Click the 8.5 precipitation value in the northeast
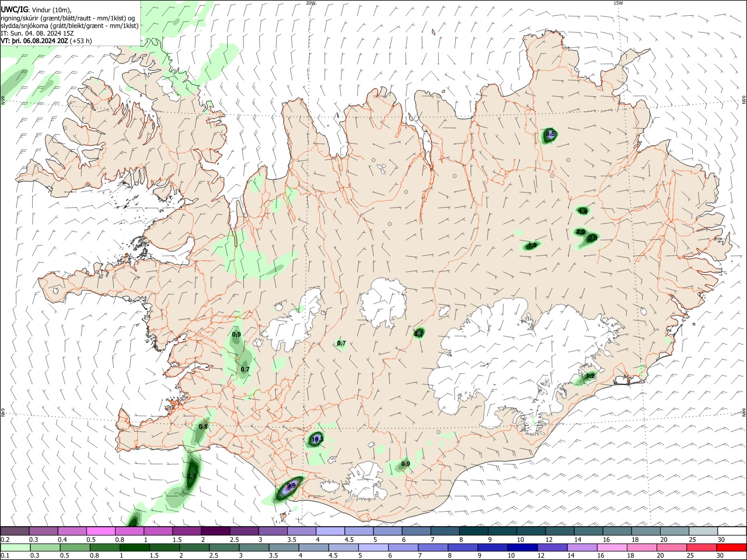This screenshot has width=747, height=560. (550, 134)
